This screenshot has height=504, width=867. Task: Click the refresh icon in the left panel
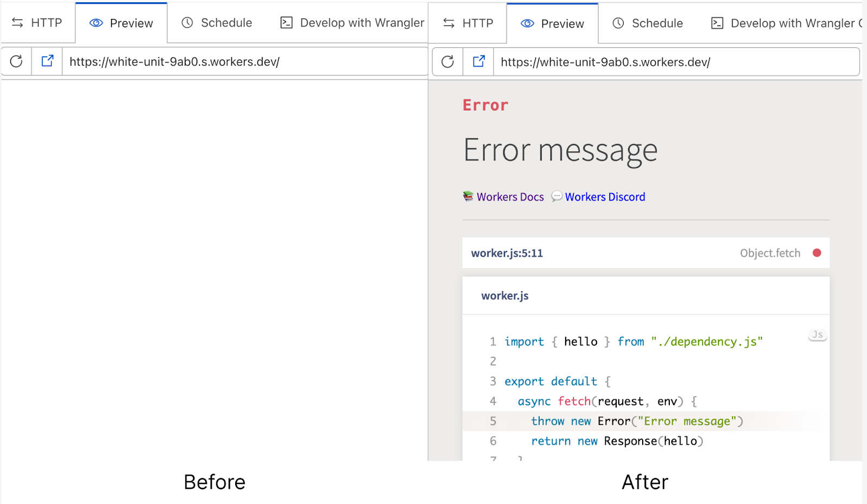point(16,61)
